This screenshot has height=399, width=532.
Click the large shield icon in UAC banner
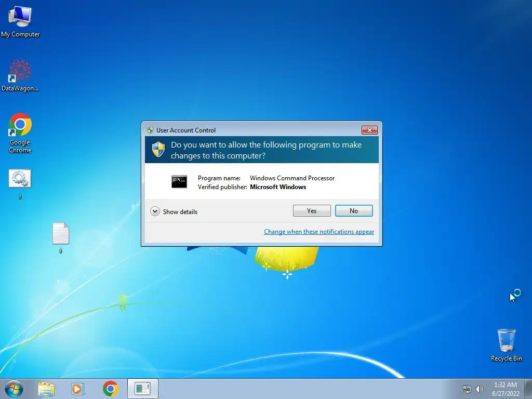pos(158,150)
